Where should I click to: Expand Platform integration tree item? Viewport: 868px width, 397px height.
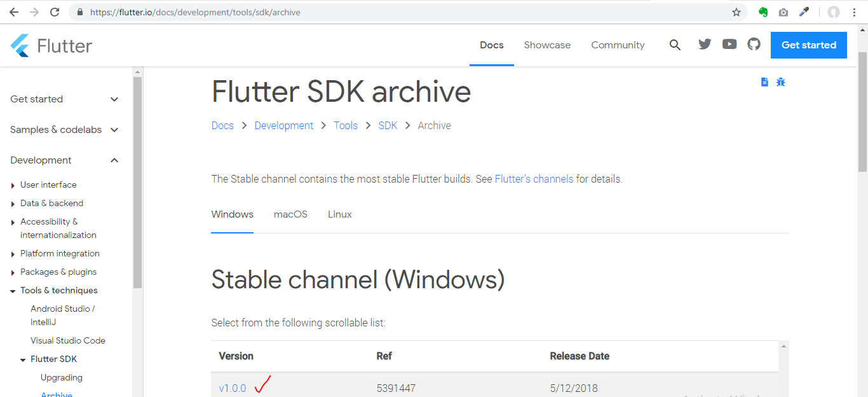click(x=13, y=254)
